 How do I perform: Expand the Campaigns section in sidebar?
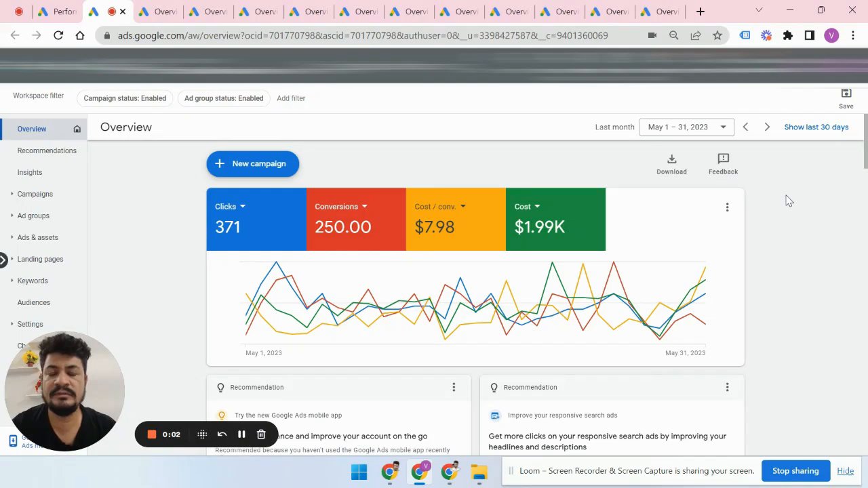pos(12,194)
